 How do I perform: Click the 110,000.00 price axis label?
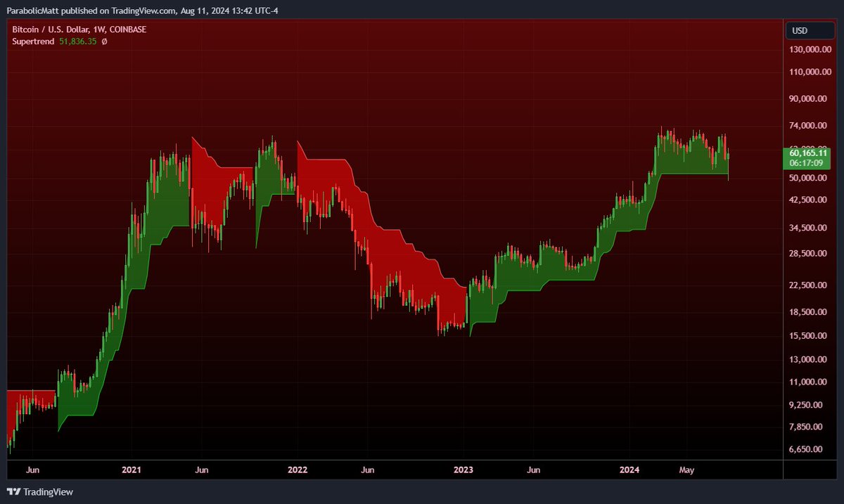(x=809, y=72)
